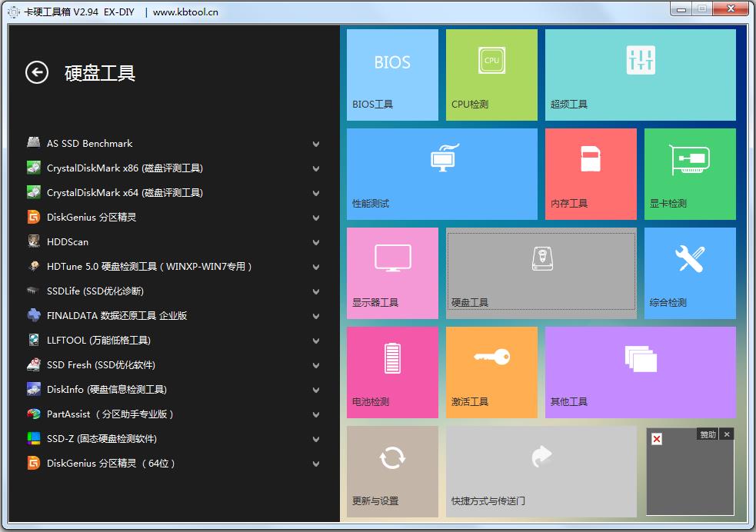
Task: Select CrystalDiskMark x64 in the list
Action: click(x=125, y=193)
